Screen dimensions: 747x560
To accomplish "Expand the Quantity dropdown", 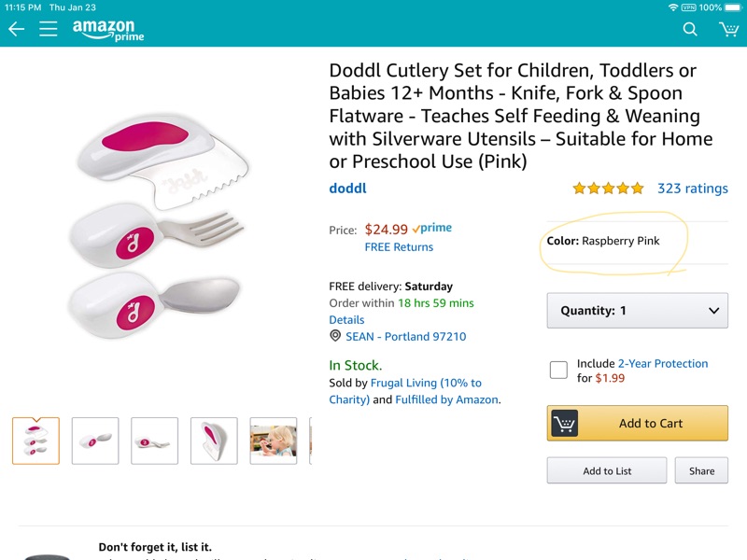I will (637, 311).
